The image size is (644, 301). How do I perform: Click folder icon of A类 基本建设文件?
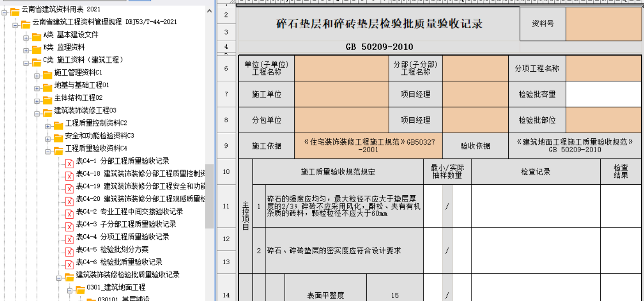(x=36, y=37)
